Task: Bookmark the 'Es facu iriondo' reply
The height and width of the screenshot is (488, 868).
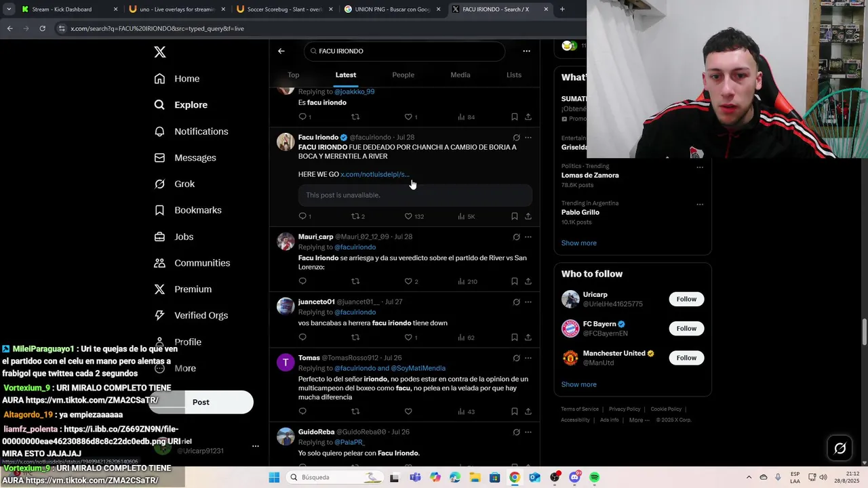Action: click(x=514, y=117)
